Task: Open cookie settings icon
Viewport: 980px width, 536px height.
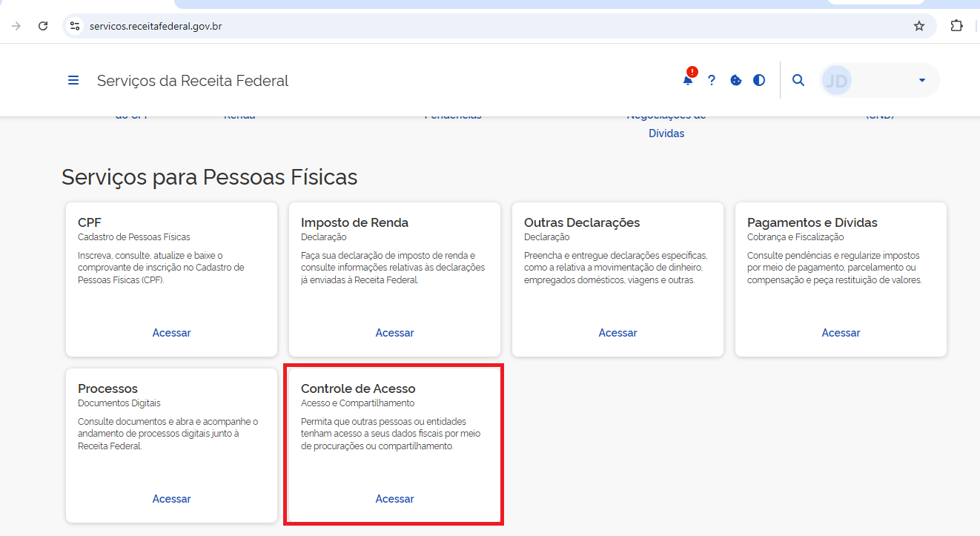Action: (736, 80)
